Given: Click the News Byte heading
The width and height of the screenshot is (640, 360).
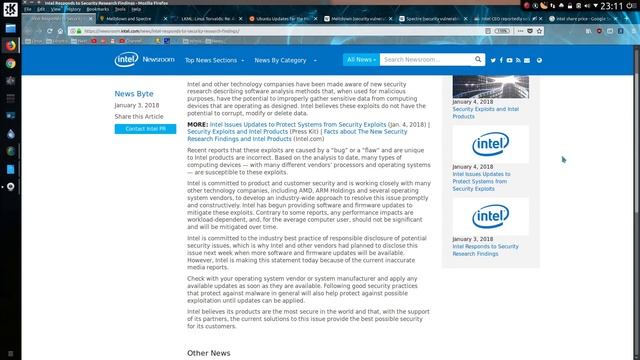Looking at the screenshot, I should coord(134,93).
